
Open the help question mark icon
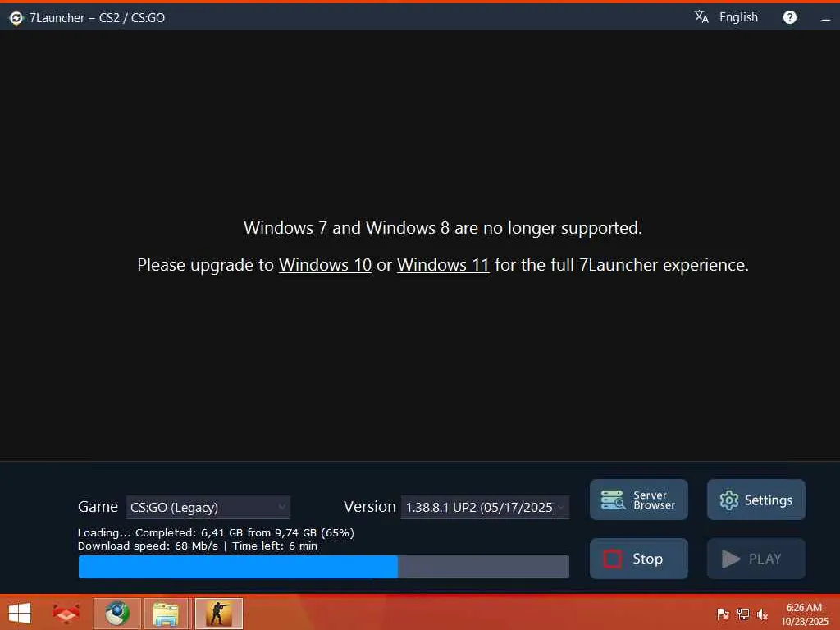coord(790,18)
